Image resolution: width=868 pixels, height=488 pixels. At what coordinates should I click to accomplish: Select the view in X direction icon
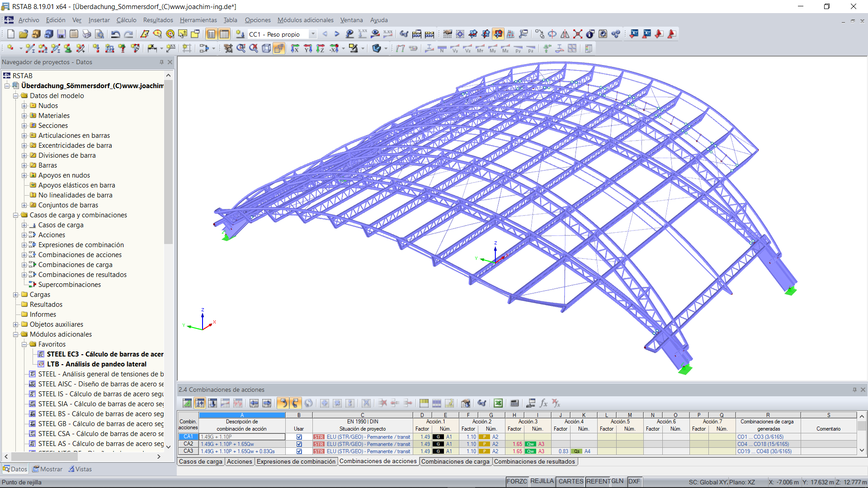click(x=295, y=48)
